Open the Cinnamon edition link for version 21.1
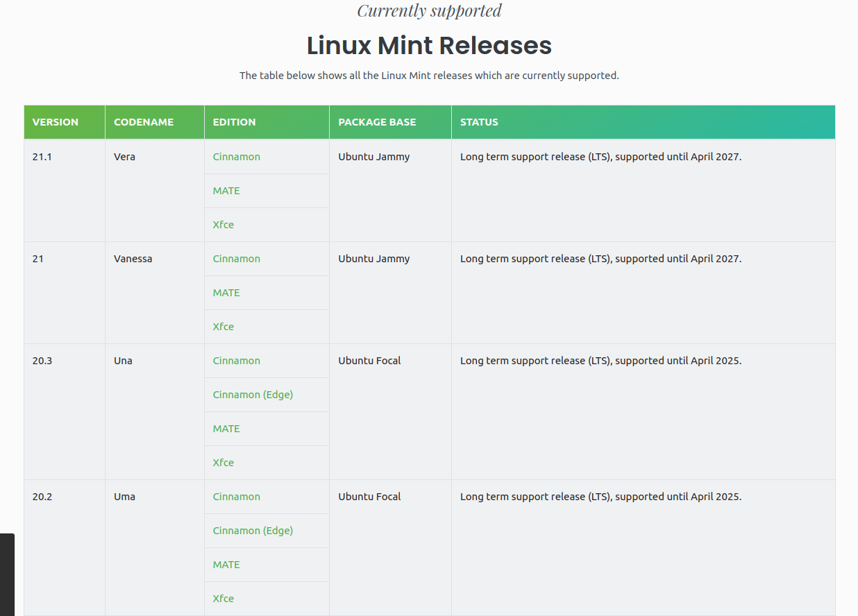858x616 pixels. click(x=236, y=157)
